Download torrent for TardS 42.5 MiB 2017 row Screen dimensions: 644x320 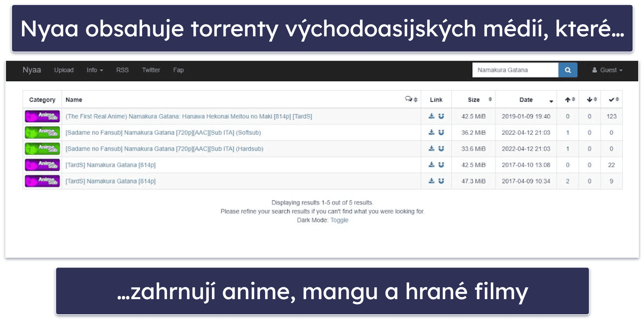[x=431, y=165]
